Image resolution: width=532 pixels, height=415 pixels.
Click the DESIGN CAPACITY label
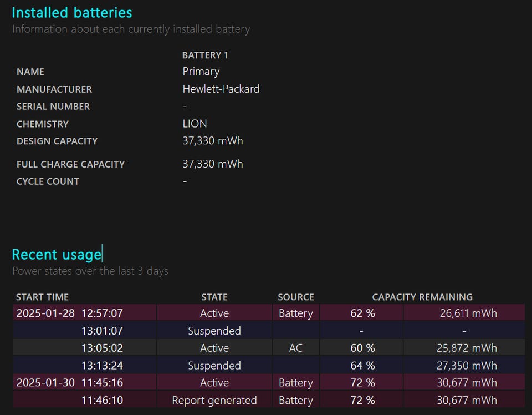(x=57, y=141)
